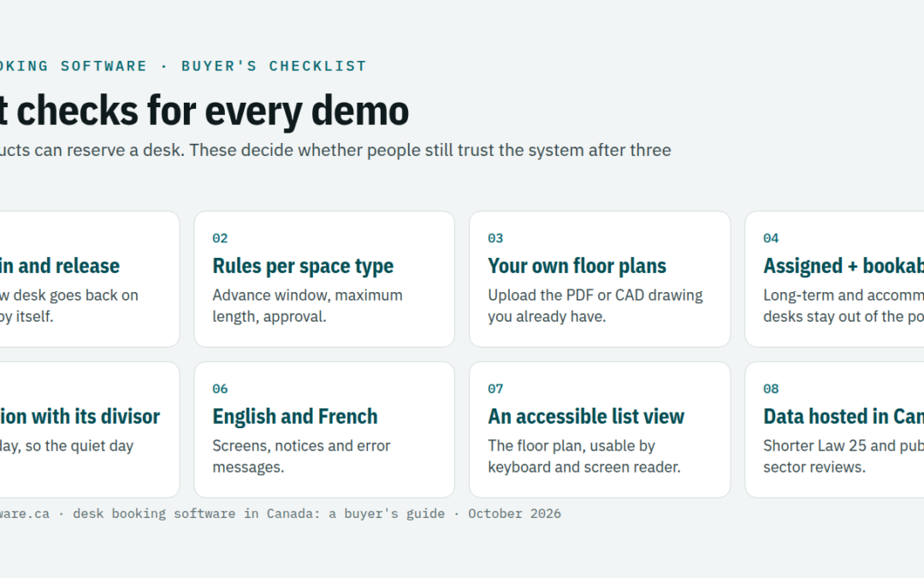Click the 'ion with its divisor' heading

(80, 416)
